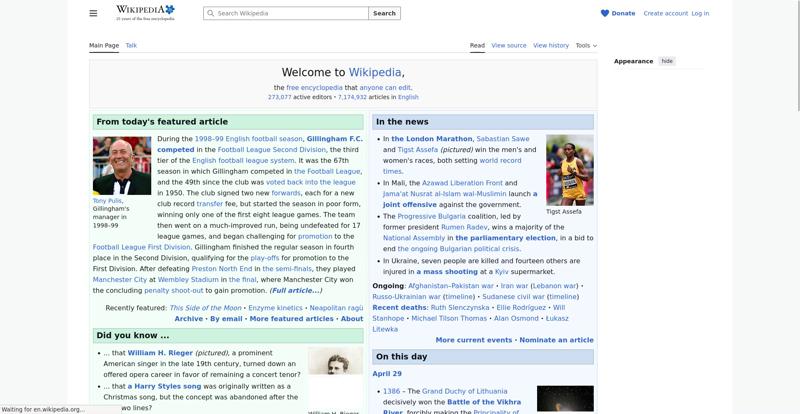Follow the London Marathon news link

click(431, 139)
